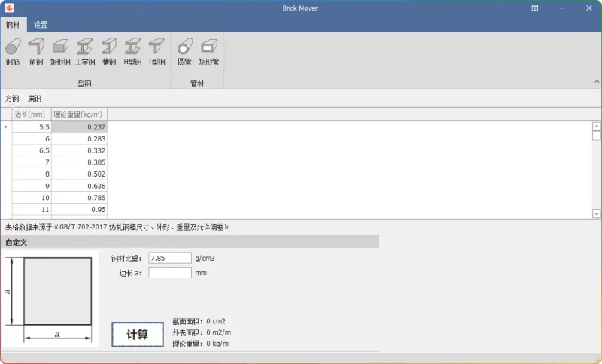Image resolution: width=602 pixels, height=364 pixels.
Task: Click the Brick Mover app logo icon
Action: click(9, 8)
